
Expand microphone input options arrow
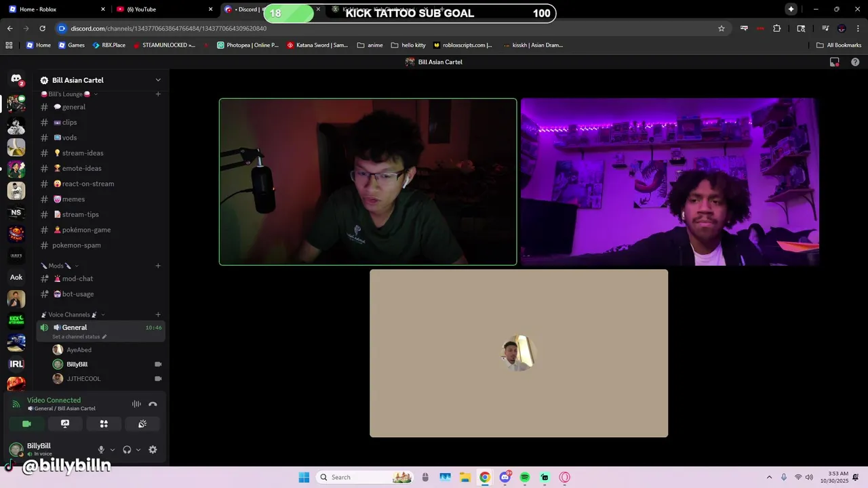(x=112, y=449)
